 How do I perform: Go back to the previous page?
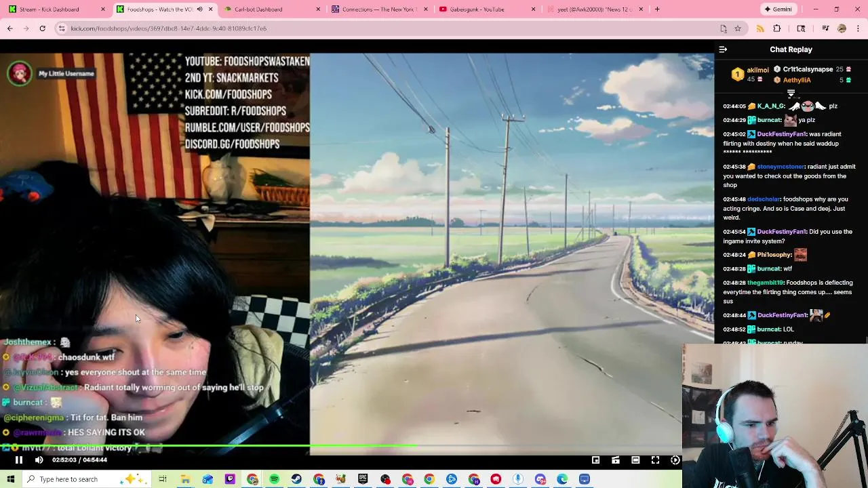[x=10, y=28]
